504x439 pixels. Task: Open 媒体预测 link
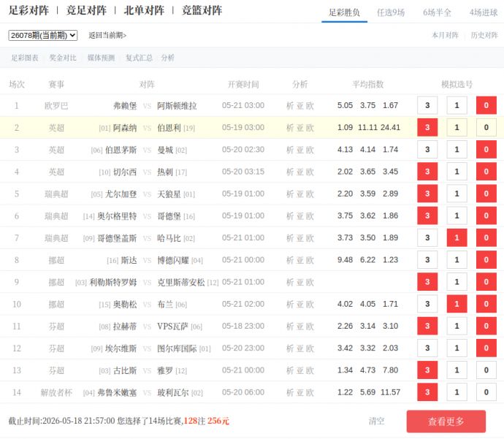coord(101,58)
